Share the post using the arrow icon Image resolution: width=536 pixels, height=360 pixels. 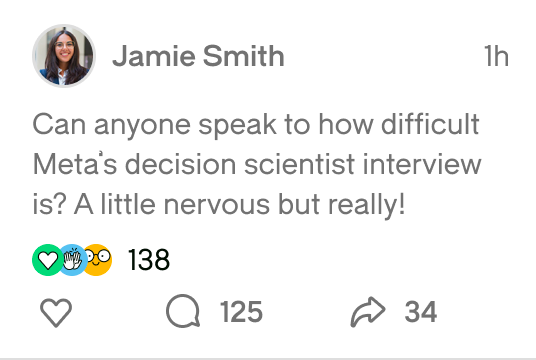pyautogui.click(x=368, y=312)
